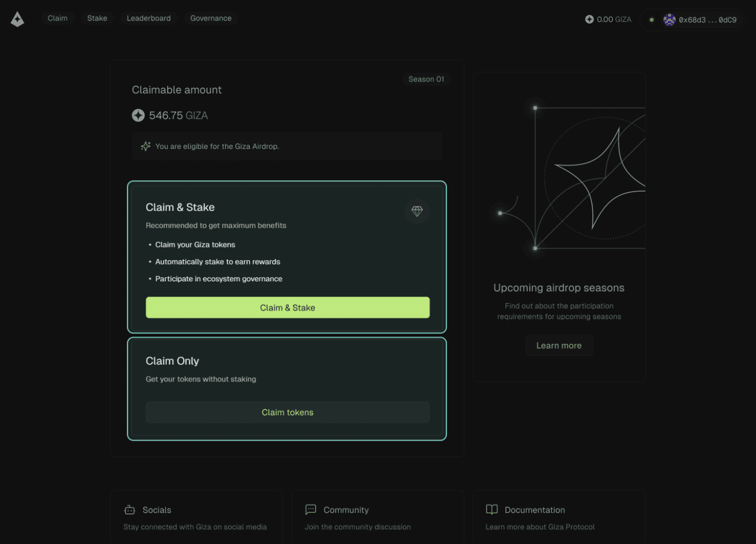Viewport: 756px width, 544px height.
Task: Click the Claim Only heading
Action: pyautogui.click(x=172, y=361)
